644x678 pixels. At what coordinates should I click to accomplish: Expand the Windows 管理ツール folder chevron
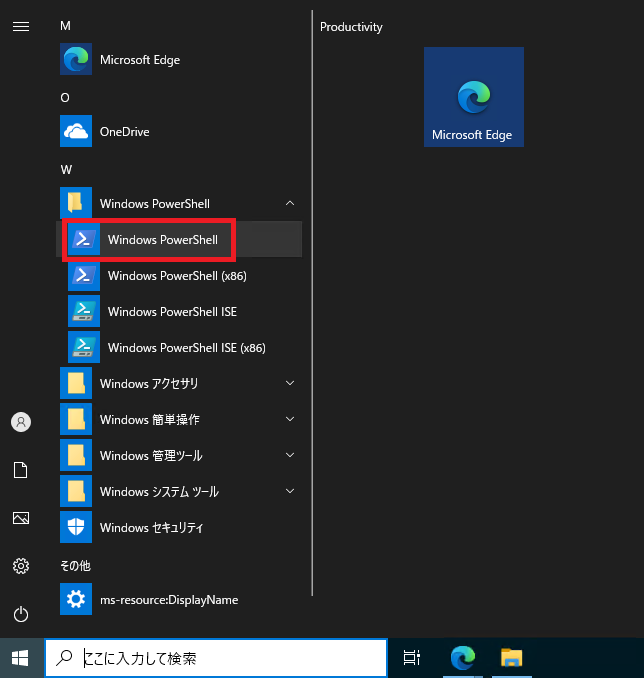tap(290, 455)
